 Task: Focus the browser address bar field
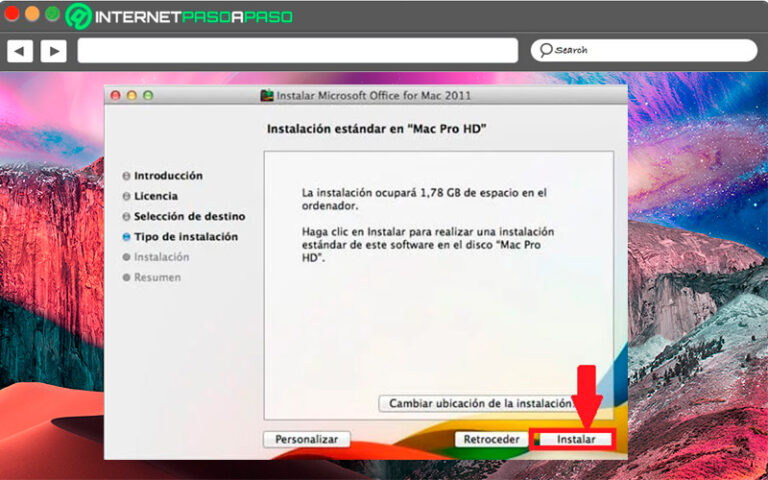[x=297, y=50]
